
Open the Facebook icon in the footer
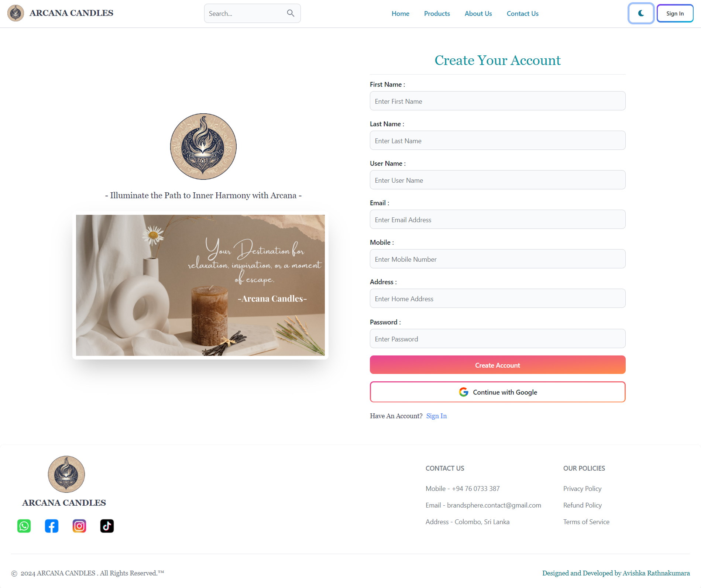(x=52, y=526)
